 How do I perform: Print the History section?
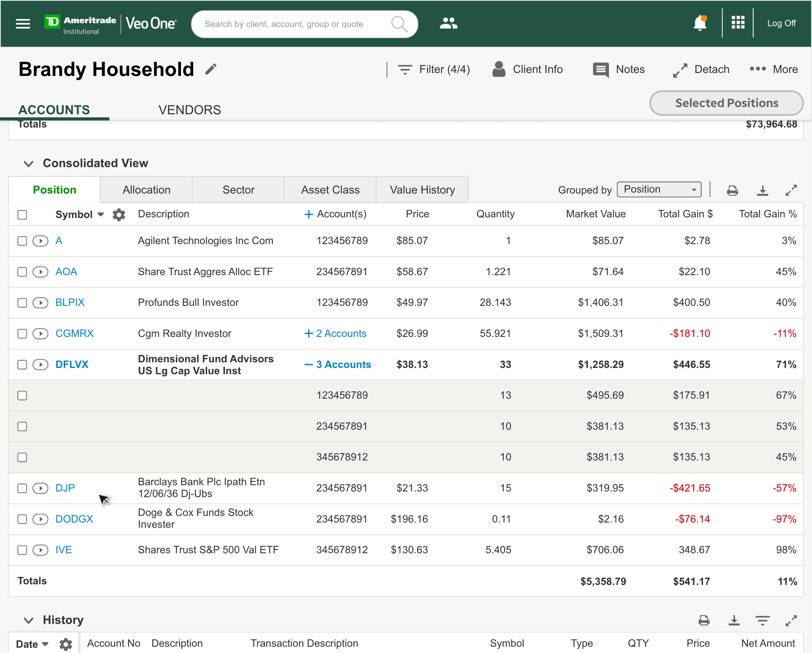pyautogui.click(x=704, y=620)
